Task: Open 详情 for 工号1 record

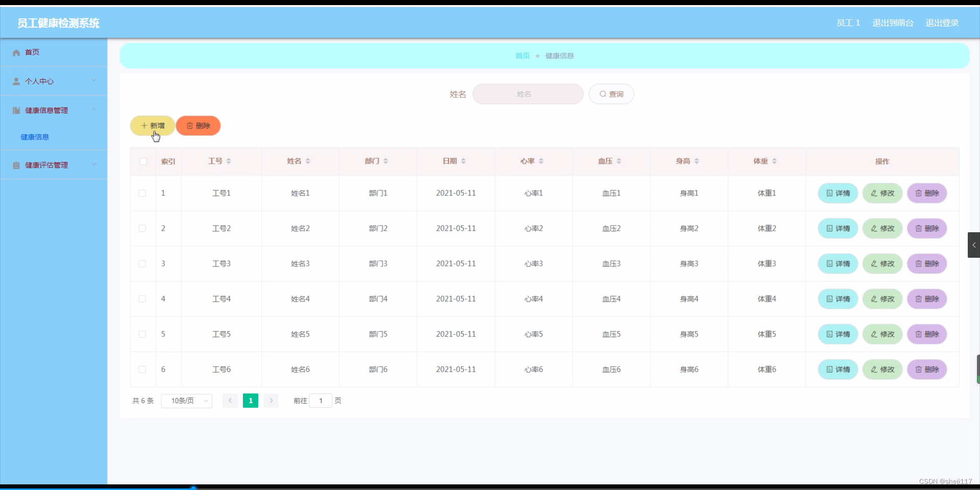Action: [837, 193]
